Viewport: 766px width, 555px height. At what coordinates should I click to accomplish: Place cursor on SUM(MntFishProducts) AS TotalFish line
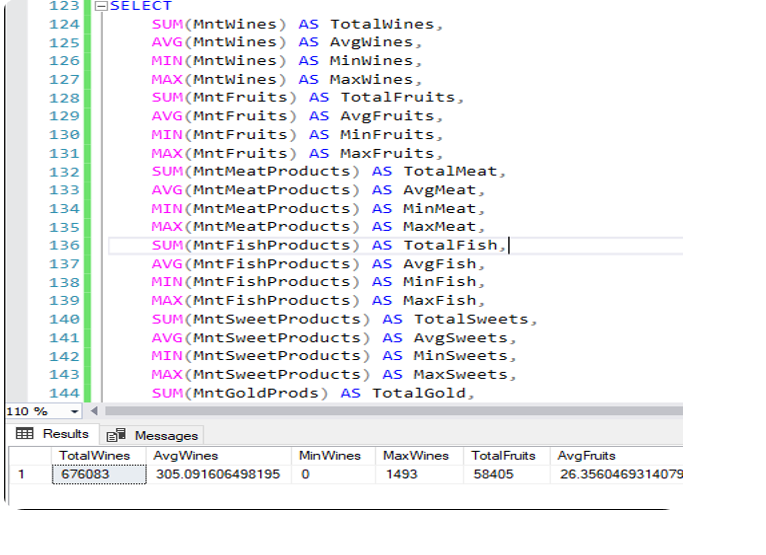[328, 245]
